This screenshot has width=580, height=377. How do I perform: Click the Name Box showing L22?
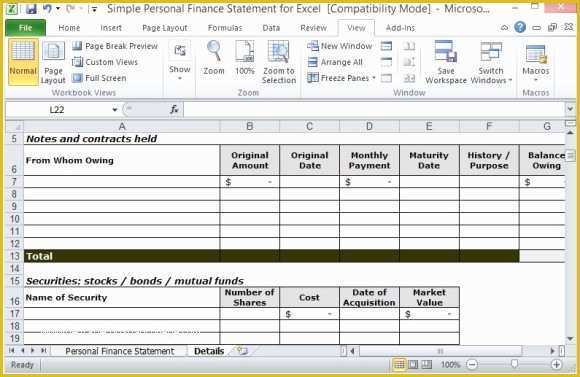tap(57, 110)
